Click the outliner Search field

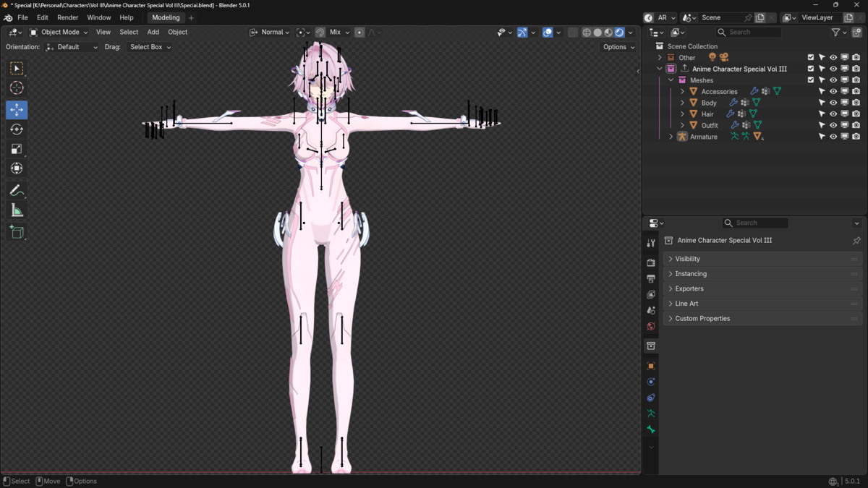(x=754, y=33)
